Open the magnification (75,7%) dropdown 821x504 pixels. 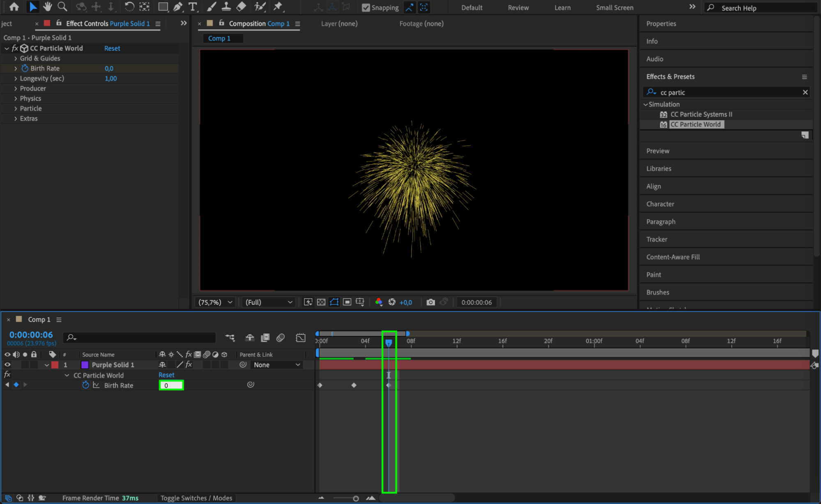pos(216,302)
